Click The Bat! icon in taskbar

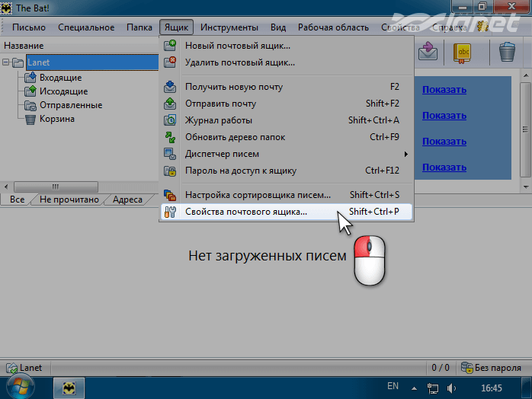(69, 387)
